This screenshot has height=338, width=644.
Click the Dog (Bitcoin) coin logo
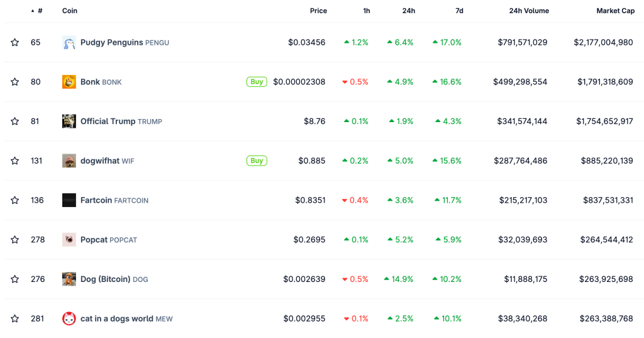pos(69,279)
